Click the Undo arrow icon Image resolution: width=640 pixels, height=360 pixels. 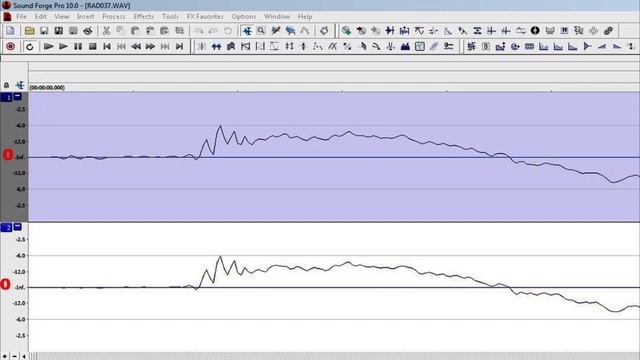(199, 31)
